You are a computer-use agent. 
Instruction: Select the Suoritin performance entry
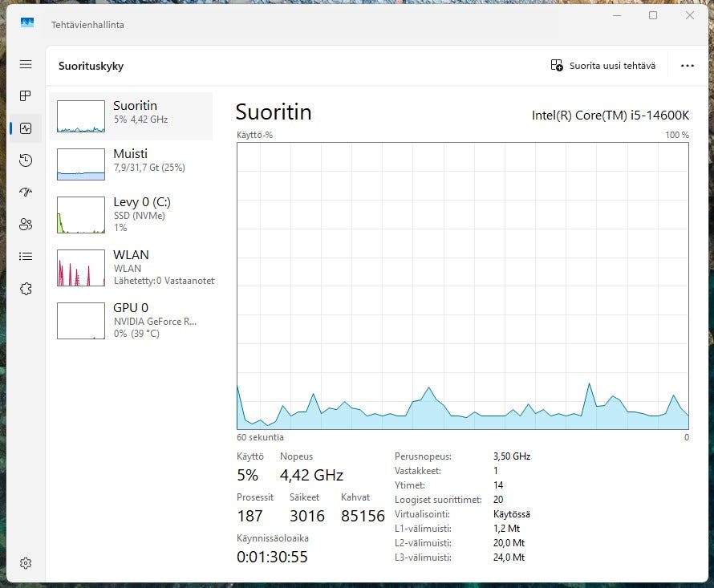coord(132,116)
